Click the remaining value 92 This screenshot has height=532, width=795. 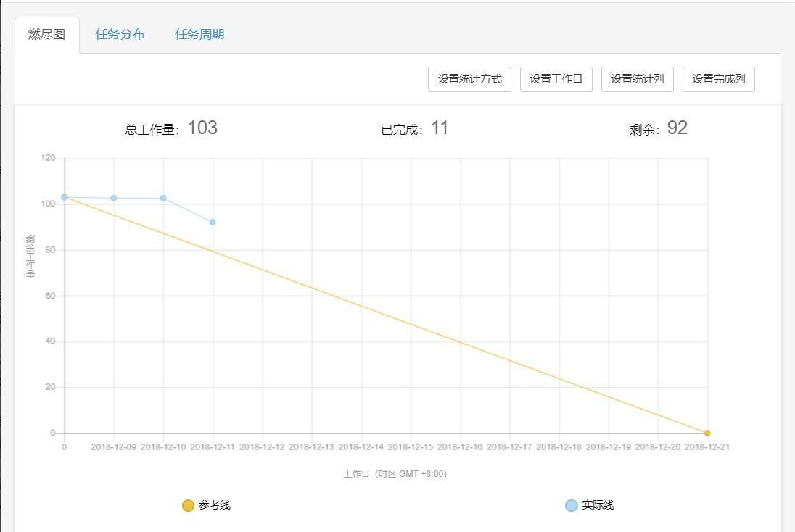677,128
